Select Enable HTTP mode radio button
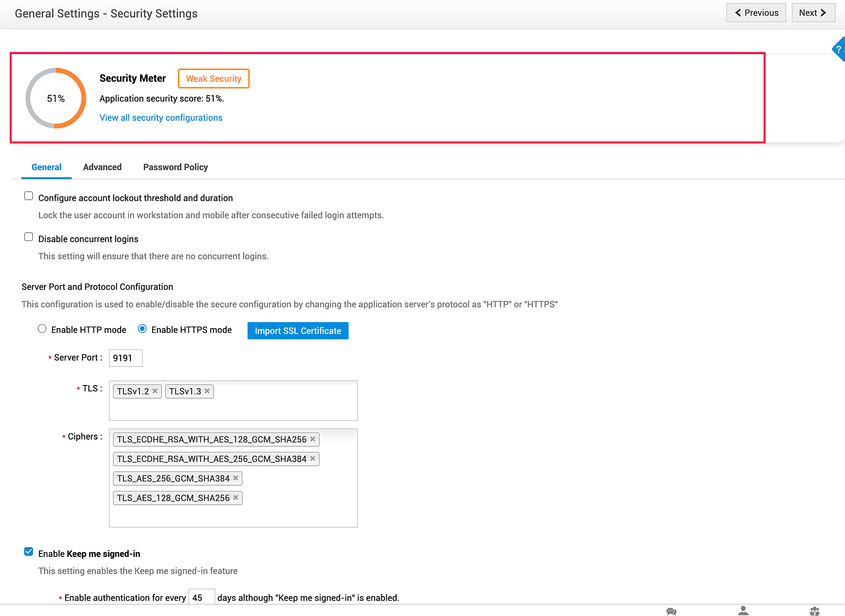This screenshot has height=616, width=845. [x=42, y=329]
